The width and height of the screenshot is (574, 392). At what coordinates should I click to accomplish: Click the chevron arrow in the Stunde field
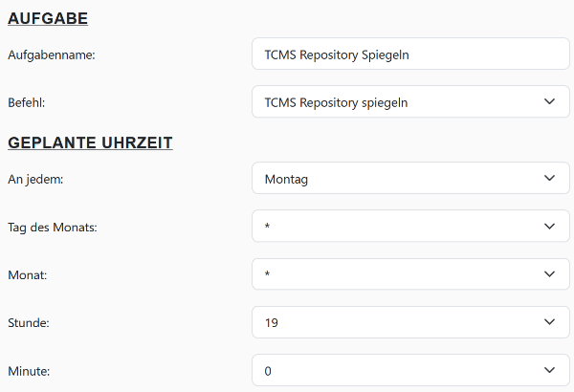(549, 322)
